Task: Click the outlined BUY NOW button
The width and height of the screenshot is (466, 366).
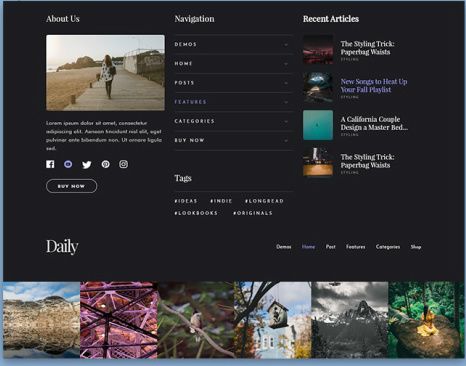Action: click(x=71, y=186)
